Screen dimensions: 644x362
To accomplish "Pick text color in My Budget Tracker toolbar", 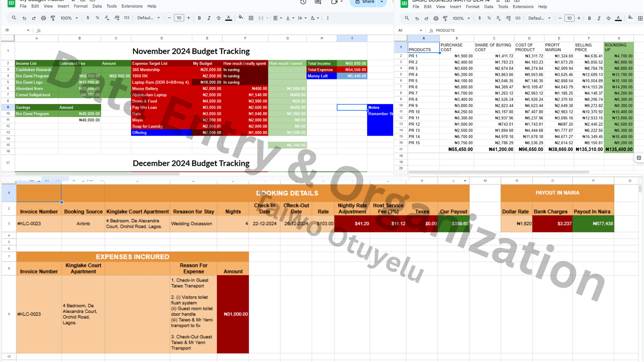I will 228,18.
